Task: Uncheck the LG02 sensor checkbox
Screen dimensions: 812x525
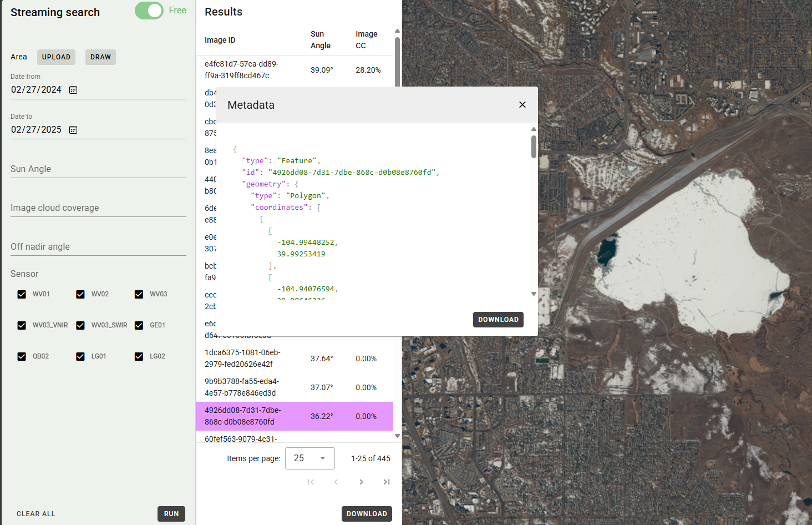Action: [139, 356]
